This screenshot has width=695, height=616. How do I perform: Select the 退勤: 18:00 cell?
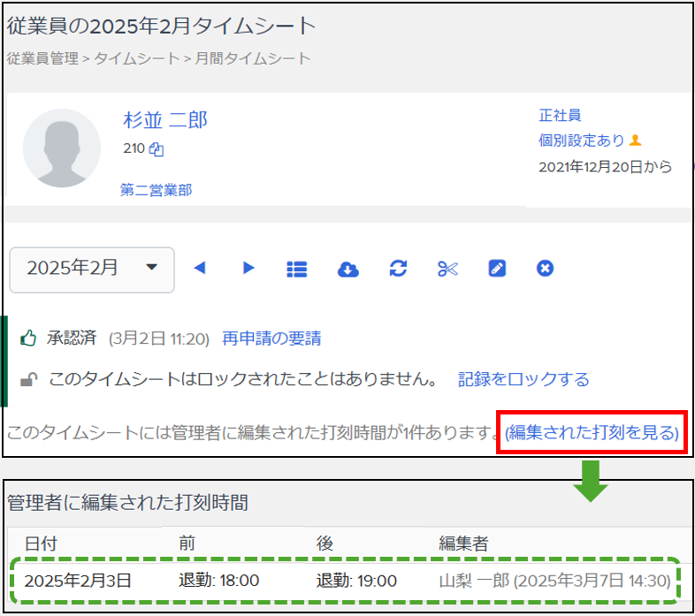(219, 581)
